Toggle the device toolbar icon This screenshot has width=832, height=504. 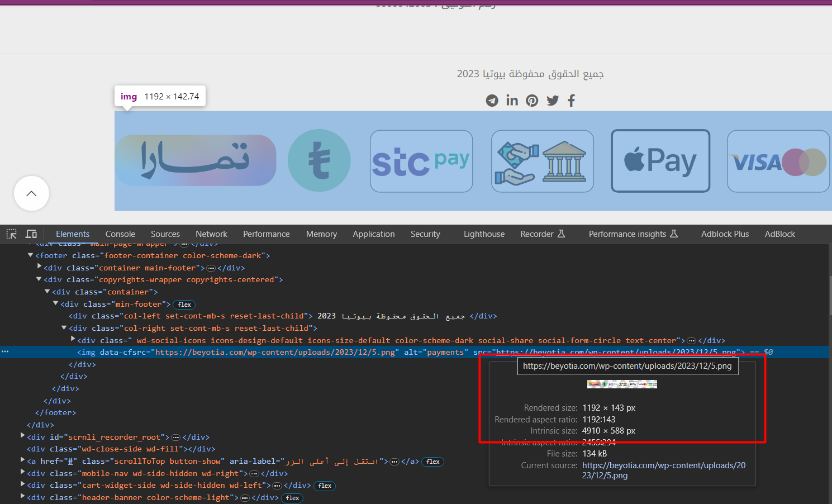(x=31, y=234)
